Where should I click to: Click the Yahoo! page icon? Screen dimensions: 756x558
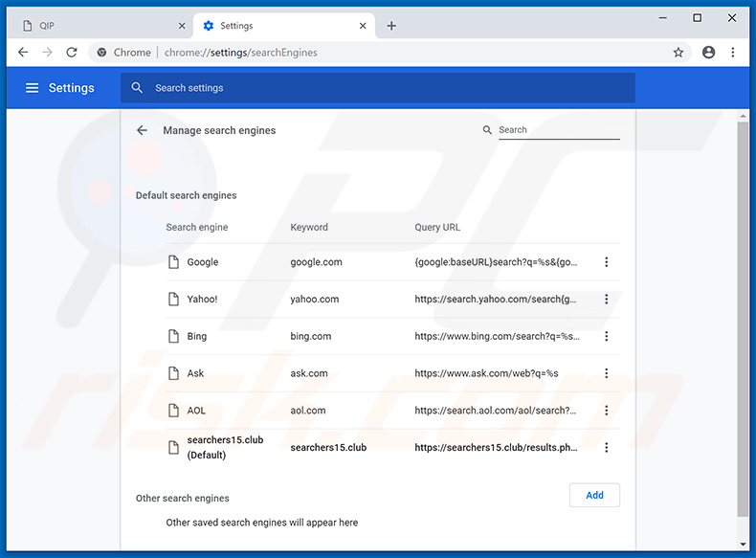point(173,299)
